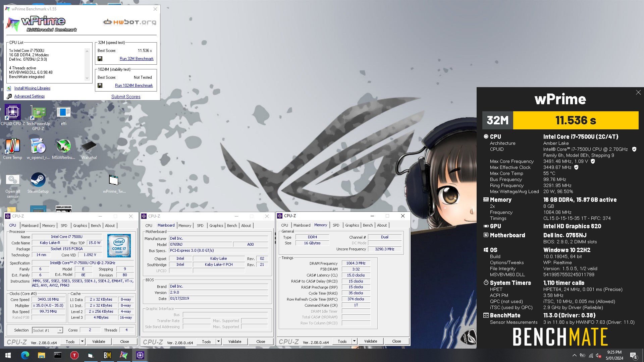This screenshot has width=644, height=362.
Task: Click Install Missing Libraries link
Action: point(32,88)
